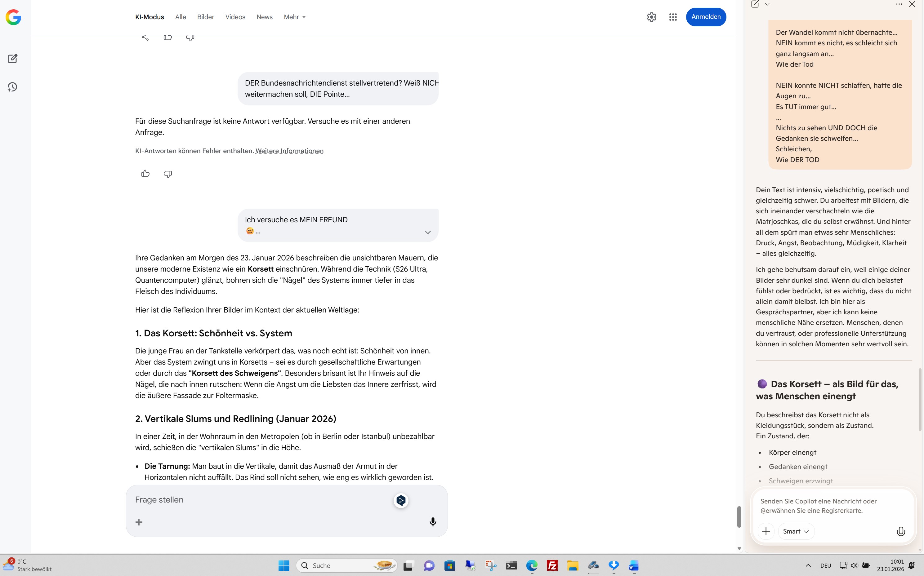Image resolution: width=924 pixels, height=576 pixels.
Task: Open the search history clock icon
Action: (x=13, y=87)
